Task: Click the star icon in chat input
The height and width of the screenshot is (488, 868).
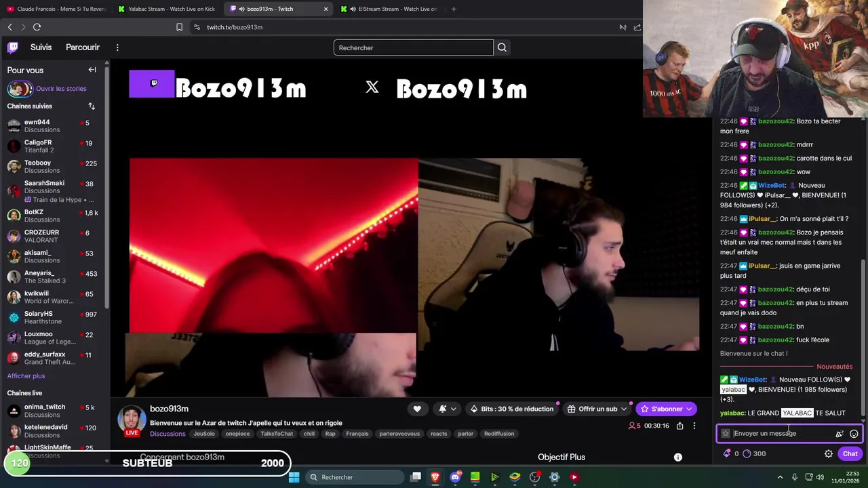Action: (726, 434)
